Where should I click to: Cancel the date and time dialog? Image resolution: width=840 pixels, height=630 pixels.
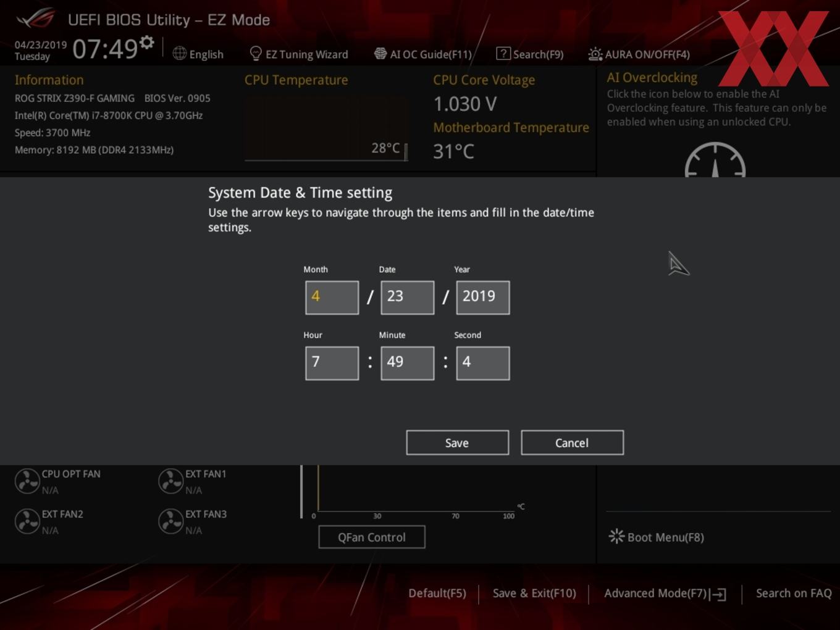pyautogui.click(x=572, y=442)
